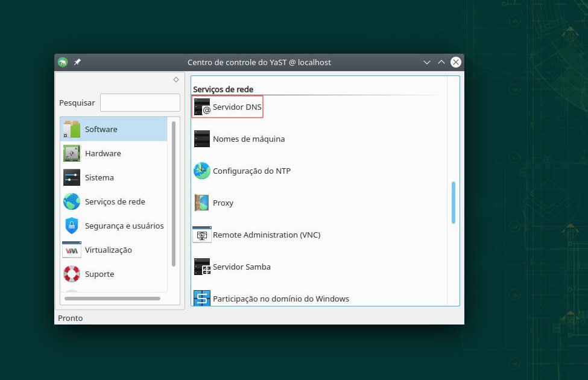Screen dimensions: 588x380
Task: Select Serviços de rede category
Action: (115, 202)
